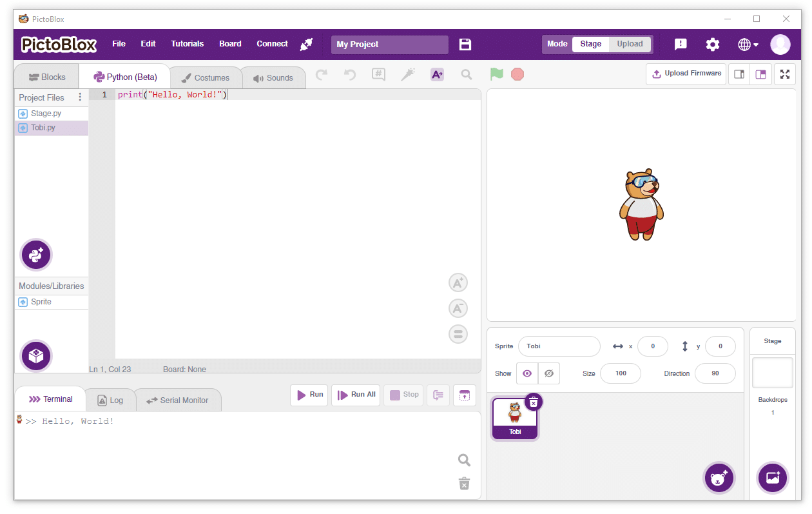The height and width of the screenshot is (514, 812).
Task: Delete the Tobi sprite
Action: coord(534,402)
